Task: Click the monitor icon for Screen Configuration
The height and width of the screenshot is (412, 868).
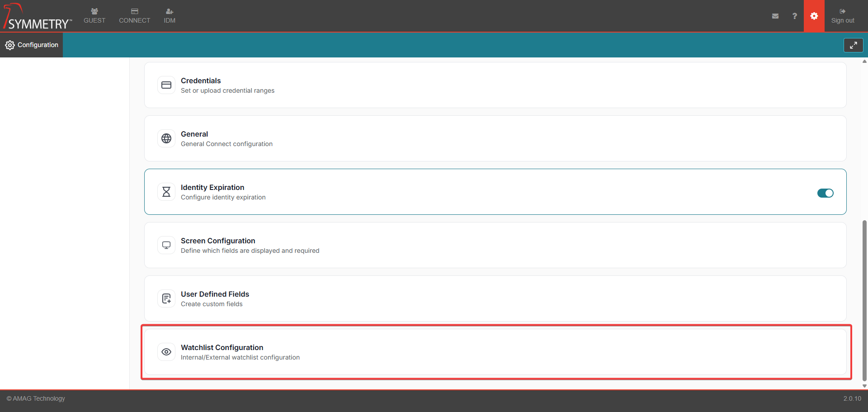Action: pyautogui.click(x=166, y=245)
